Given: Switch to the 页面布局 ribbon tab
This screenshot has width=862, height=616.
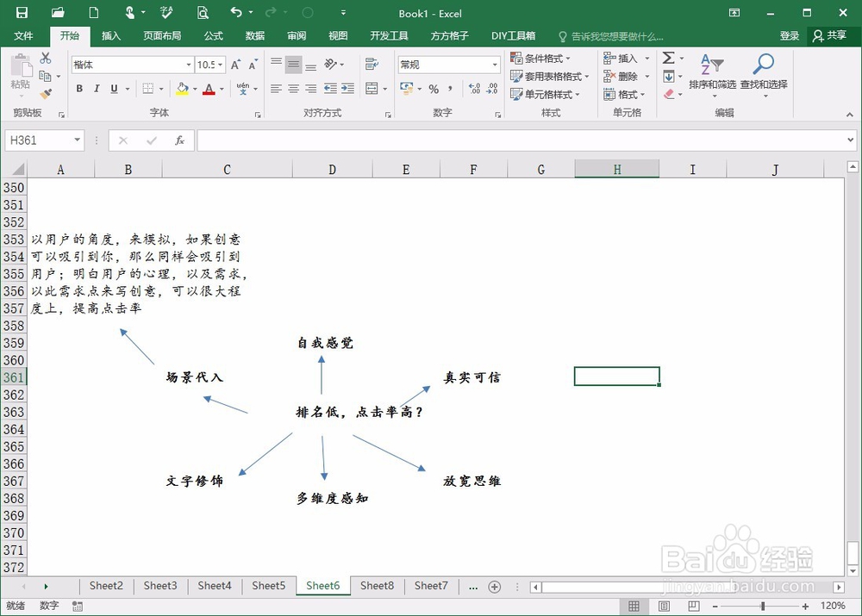Looking at the screenshot, I should [162, 35].
